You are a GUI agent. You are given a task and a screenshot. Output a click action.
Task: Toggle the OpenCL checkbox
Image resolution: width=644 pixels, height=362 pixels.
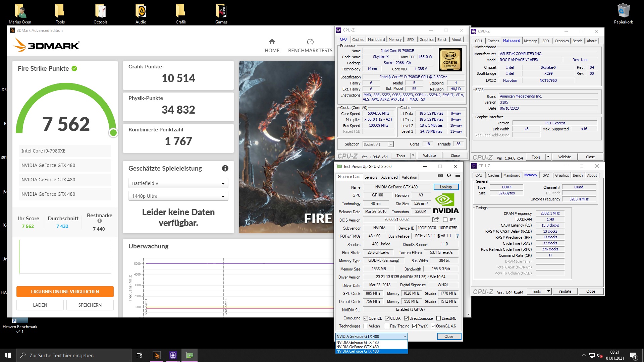coord(366,318)
